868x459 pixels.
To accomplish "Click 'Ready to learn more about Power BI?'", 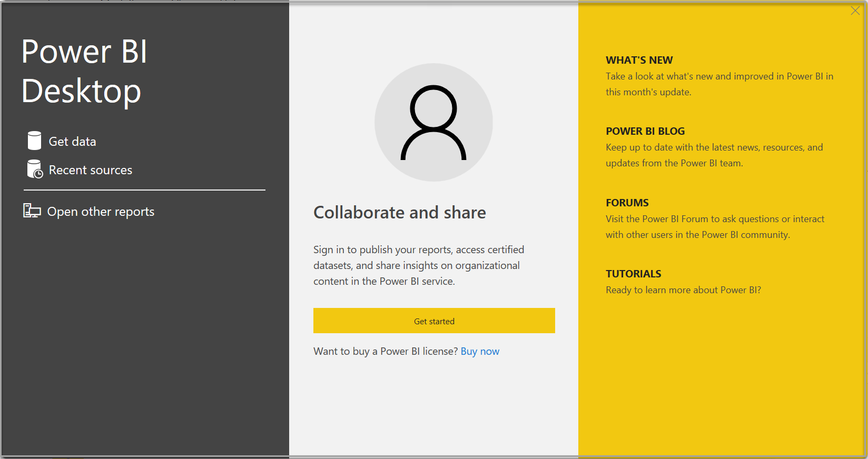I will point(683,290).
